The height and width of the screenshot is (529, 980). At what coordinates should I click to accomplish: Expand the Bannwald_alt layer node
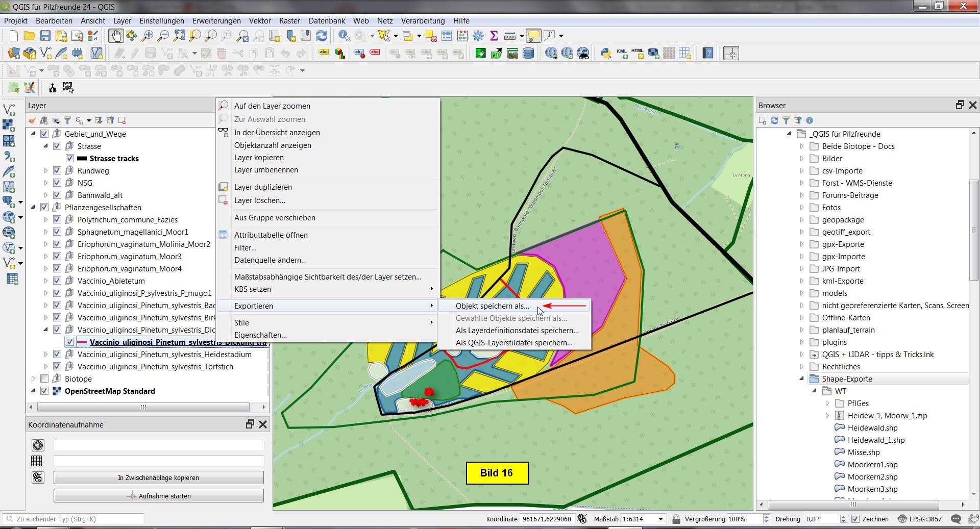tap(46, 195)
